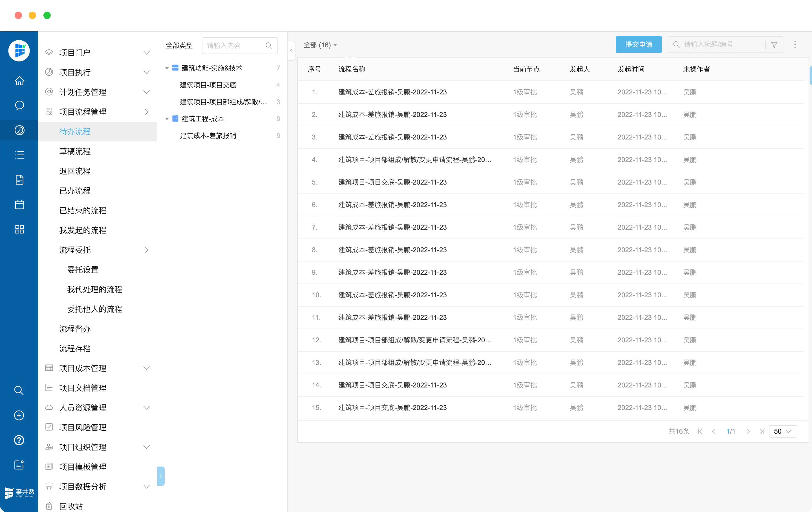Image resolution: width=812 pixels, height=512 pixels.
Task: Click the 回收站 trash icon
Action: tap(49, 506)
